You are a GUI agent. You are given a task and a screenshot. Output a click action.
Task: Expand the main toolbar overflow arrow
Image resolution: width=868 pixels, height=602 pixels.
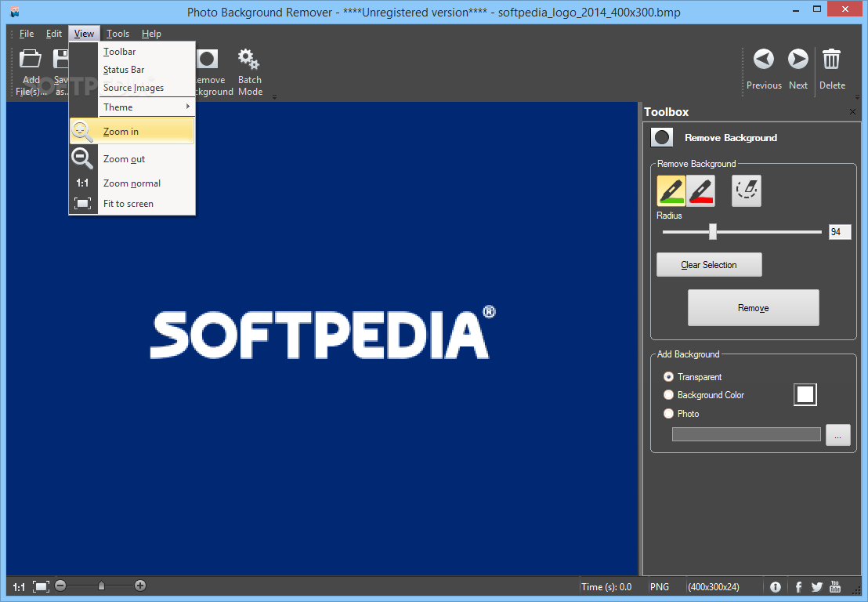point(274,97)
